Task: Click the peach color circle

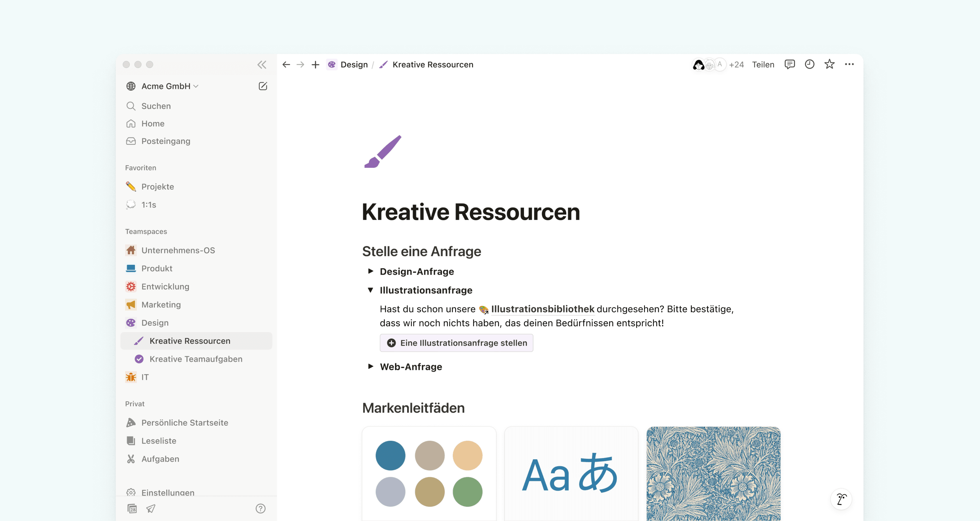Action: (467, 455)
